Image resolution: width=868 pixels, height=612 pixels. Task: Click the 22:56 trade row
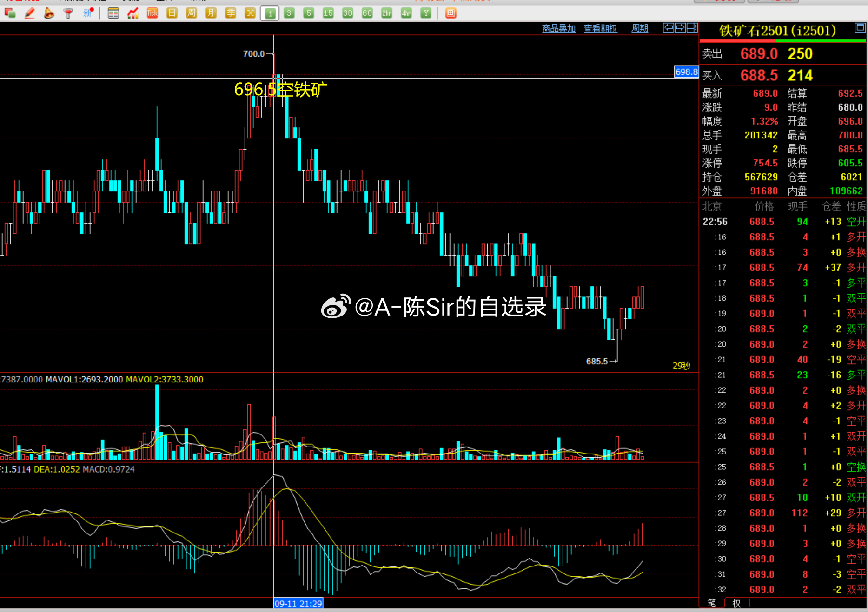(x=783, y=222)
